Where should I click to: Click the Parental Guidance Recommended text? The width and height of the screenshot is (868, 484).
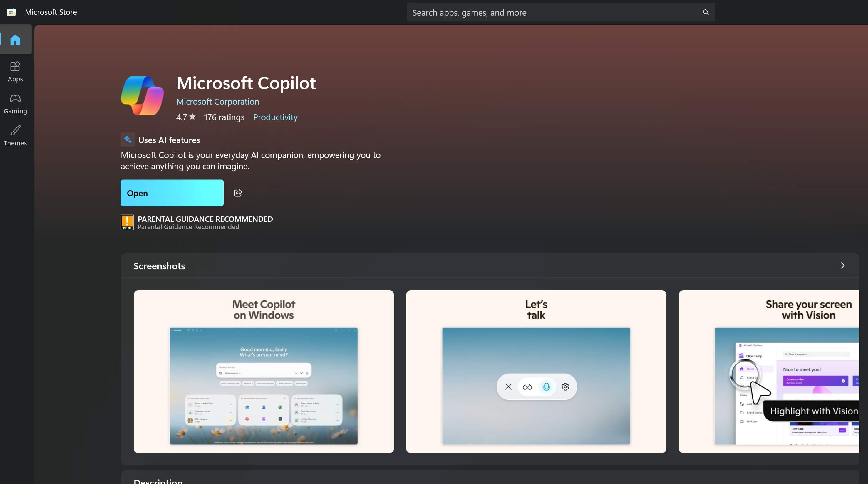[x=205, y=219]
